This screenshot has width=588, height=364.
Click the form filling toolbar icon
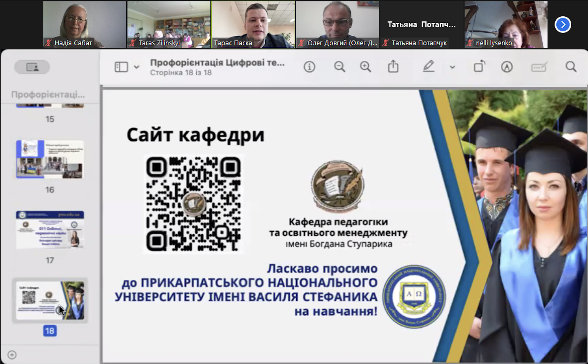(x=538, y=67)
